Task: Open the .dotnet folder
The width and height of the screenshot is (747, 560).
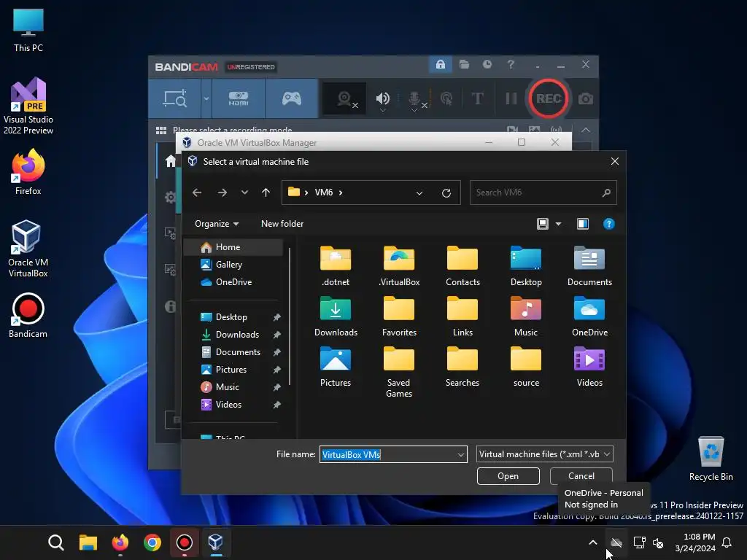Action: (x=336, y=265)
